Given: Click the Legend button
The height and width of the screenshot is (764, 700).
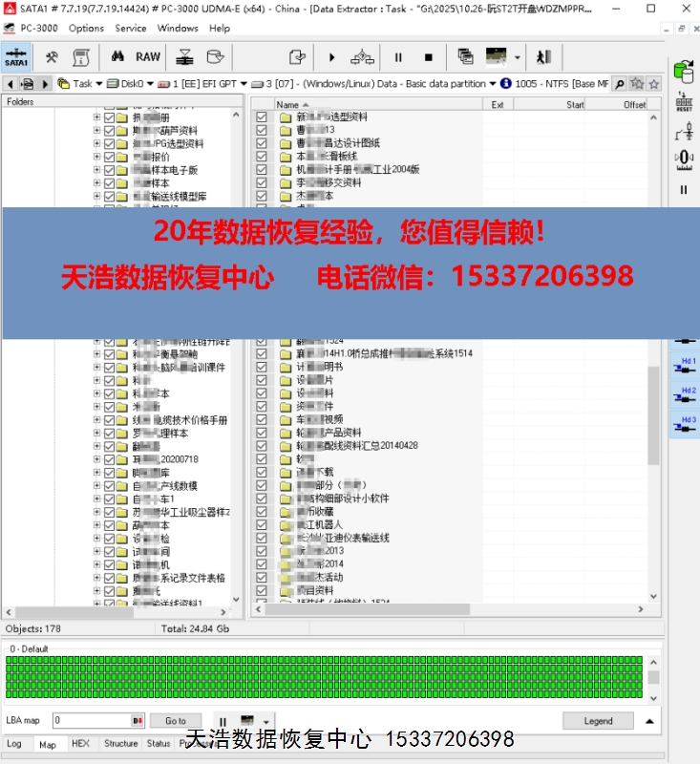Looking at the screenshot, I should (x=598, y=721).
